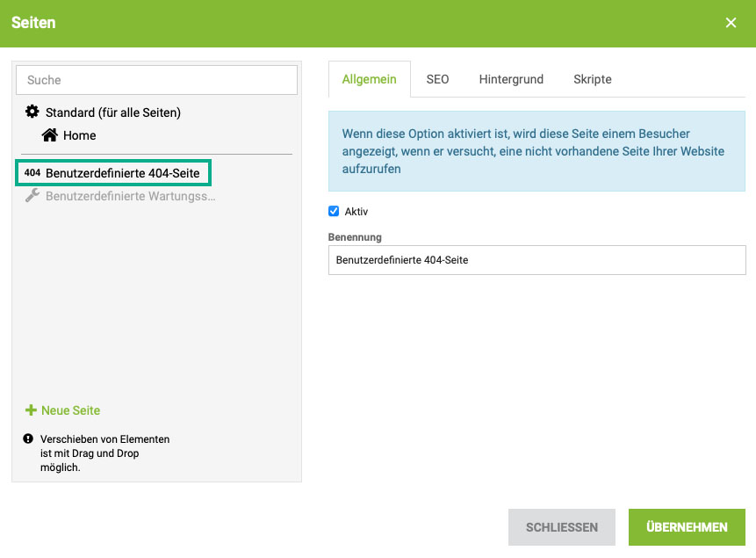Select Benutzerdefinierte Wartungsseite in the page list
The height and width of the screenshot is (558, 756).
coord(131,196)
